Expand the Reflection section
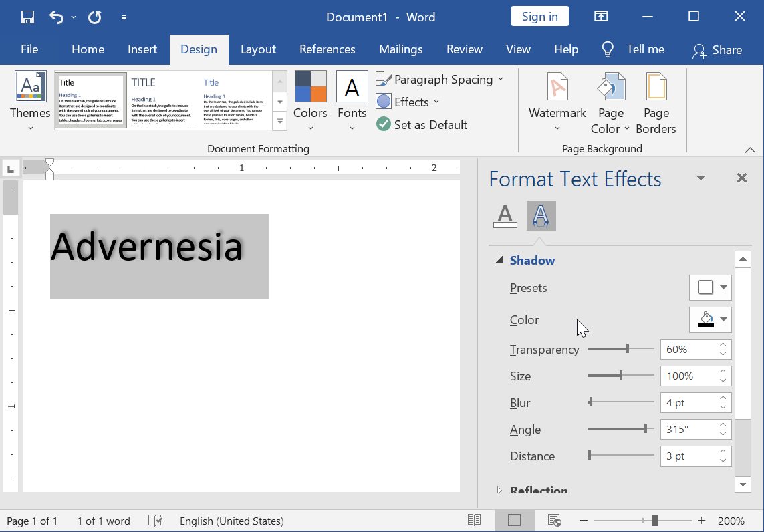Image resolution: width=764 pixels, height=532 pixels. click(499, 490)
